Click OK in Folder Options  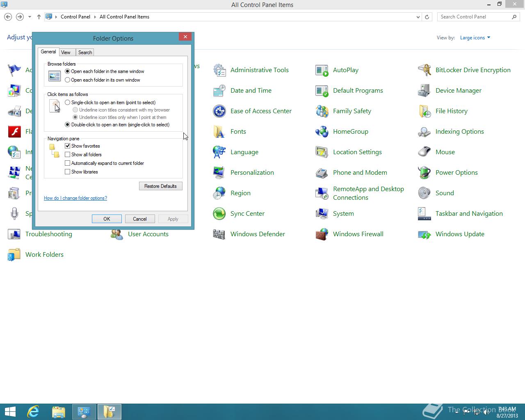107,219
